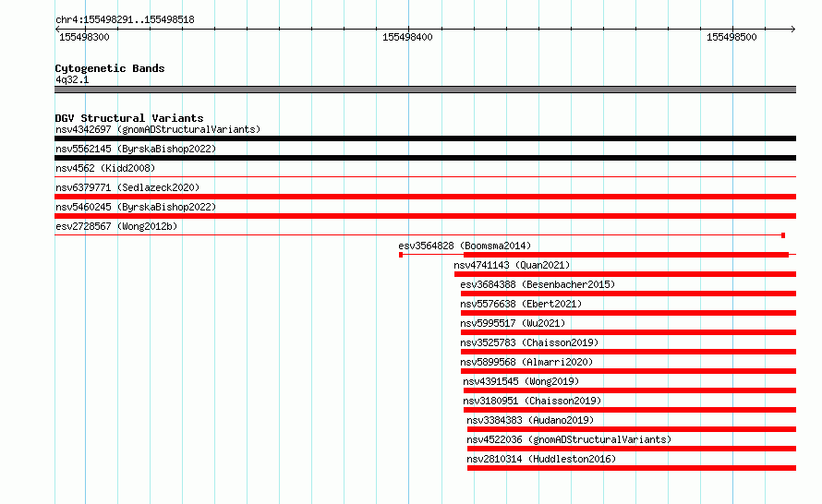The width and height of the screenshot is (822, 504).
Task: Click the thin red line under nsv4562
Action: (425, 177)
